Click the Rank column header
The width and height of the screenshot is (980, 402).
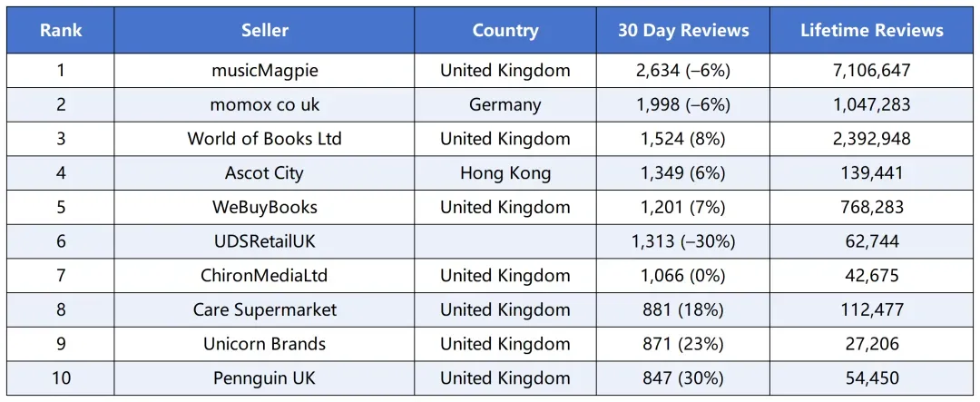[61, 31]
